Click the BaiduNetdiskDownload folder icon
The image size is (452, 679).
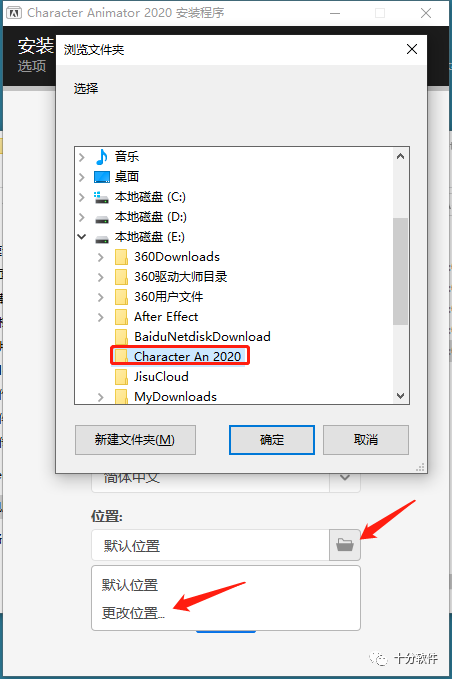pyautogui.click(x=121, y=336)
